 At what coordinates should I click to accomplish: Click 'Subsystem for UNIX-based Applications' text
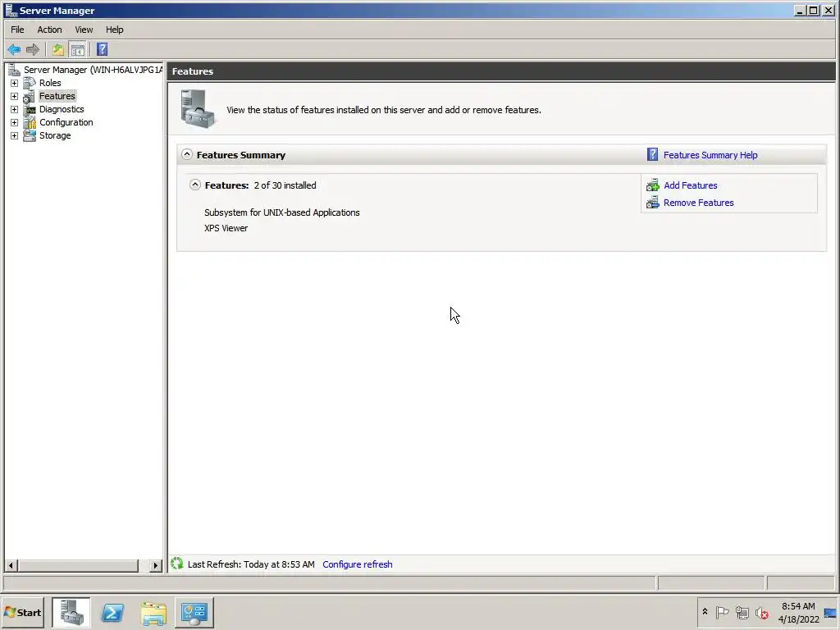(x=282, y=212)
